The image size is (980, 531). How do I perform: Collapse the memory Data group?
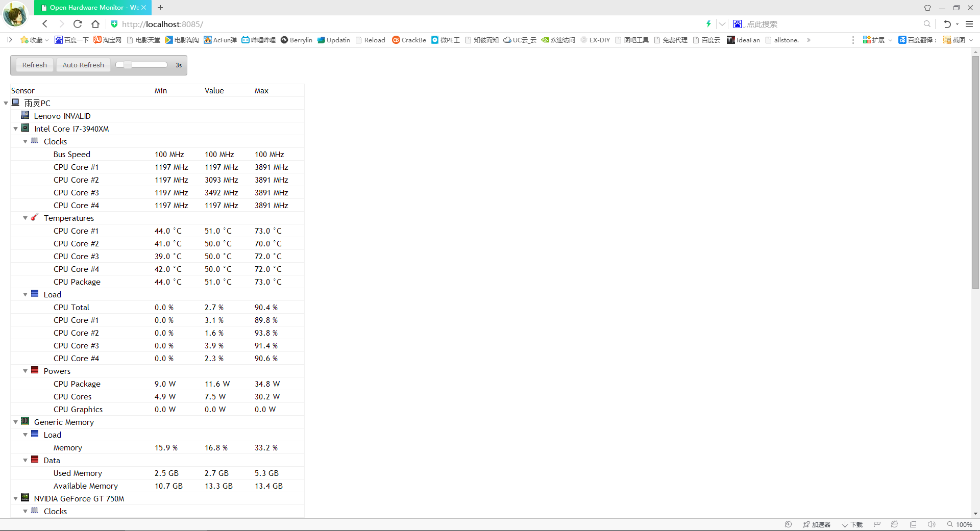click(25, 460)
